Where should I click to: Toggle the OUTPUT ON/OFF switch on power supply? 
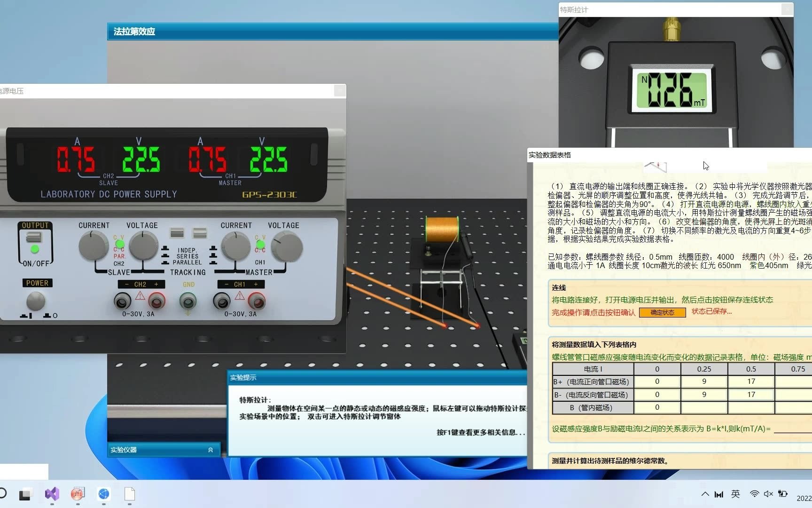34,237
